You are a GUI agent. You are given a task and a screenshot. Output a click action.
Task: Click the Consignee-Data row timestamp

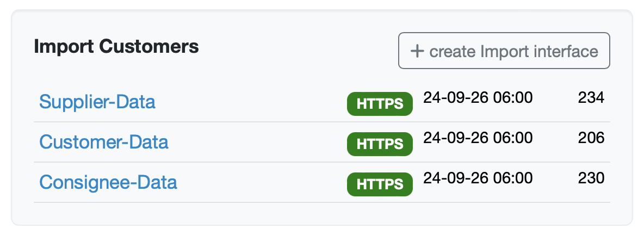478,178
